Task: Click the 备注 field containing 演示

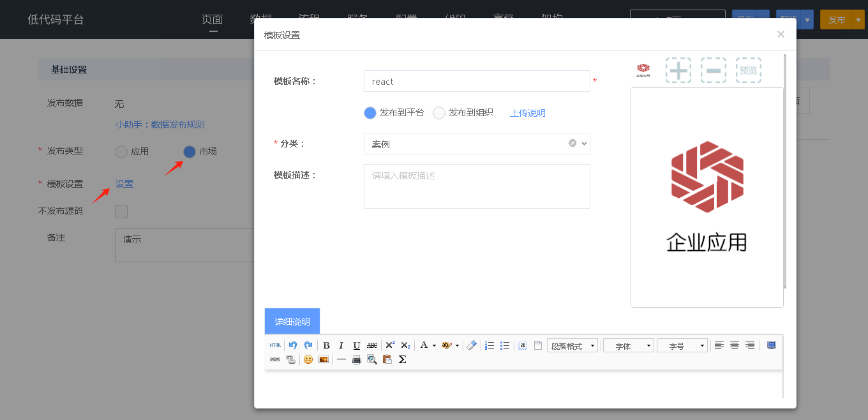Action: [184, 245]
